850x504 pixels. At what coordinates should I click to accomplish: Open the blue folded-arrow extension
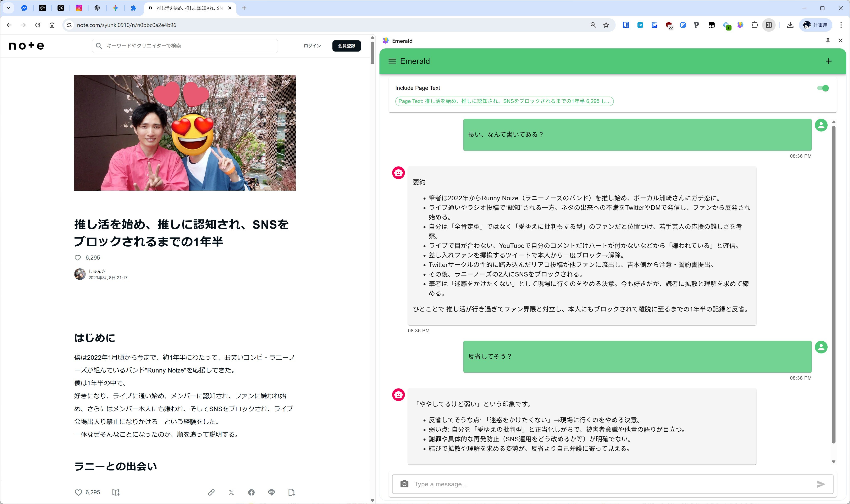tap(654, 25)
